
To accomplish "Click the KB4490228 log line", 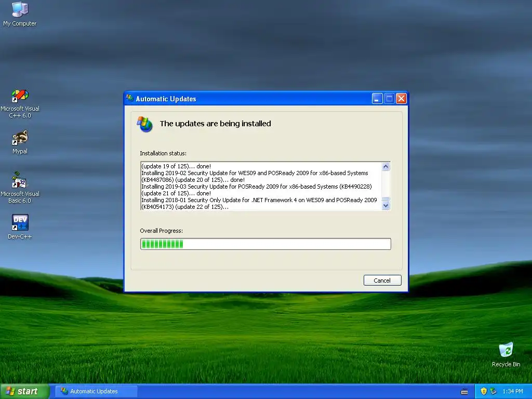I will (x=257, y=187).
